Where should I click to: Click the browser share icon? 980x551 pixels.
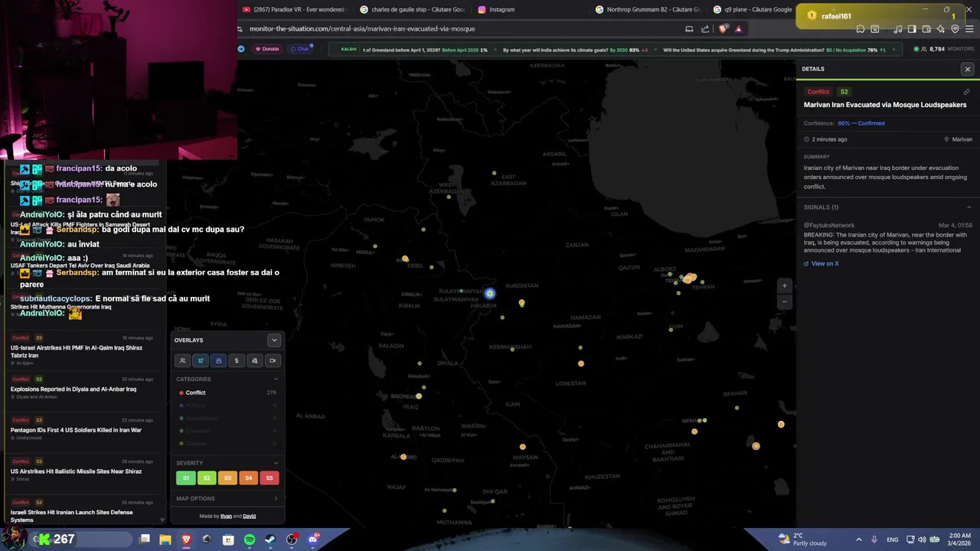[705, 29]
